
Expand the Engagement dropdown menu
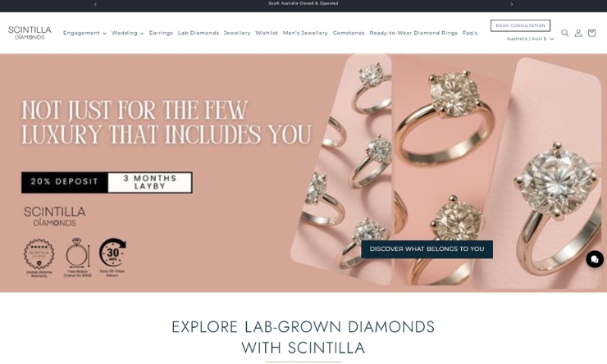(x=84, y=33)
